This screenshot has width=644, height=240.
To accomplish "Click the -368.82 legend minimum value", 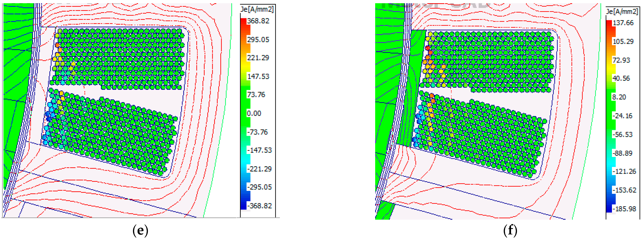I will 259,206.
